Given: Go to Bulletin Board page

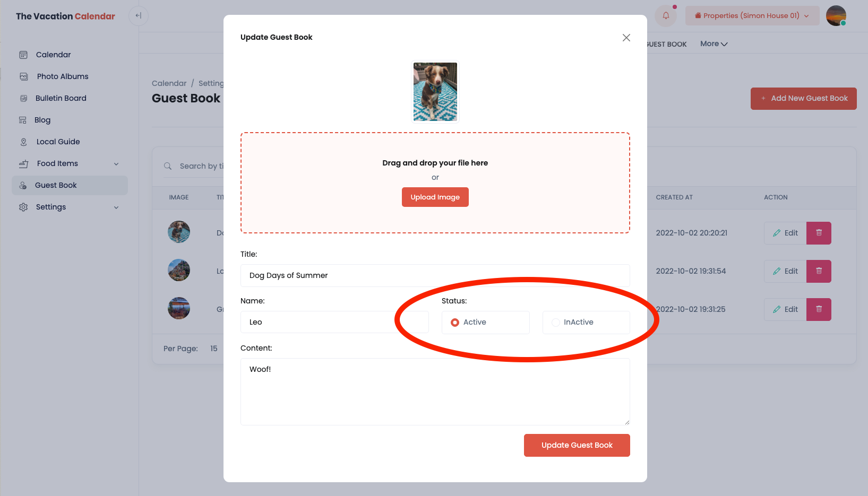Looking at the screenshot, I should [61, 98].
